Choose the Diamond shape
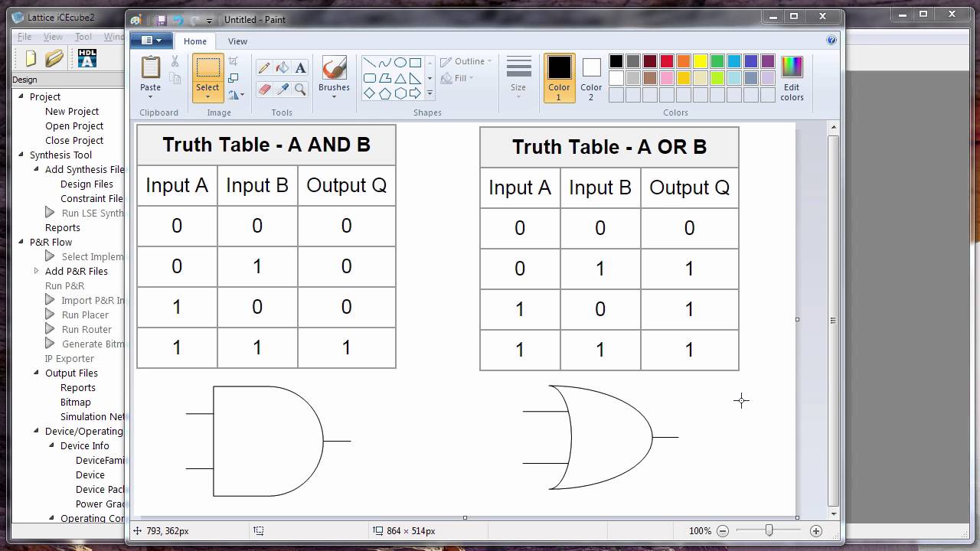980x551 pixels. (x=369, y=93)
